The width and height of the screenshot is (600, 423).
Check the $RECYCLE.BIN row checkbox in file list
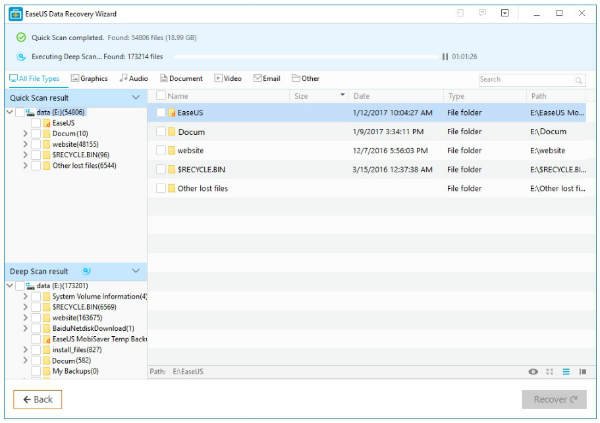coord(161,169)
